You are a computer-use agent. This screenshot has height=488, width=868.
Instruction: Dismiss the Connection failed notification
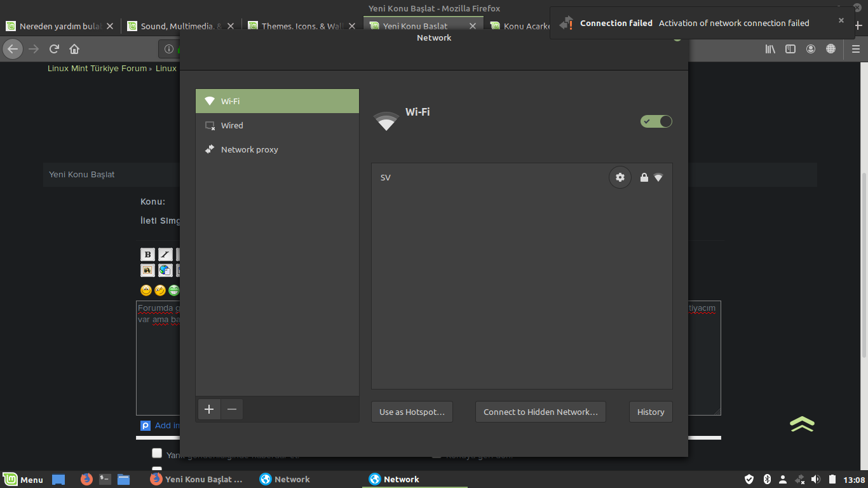click(x=841, y=20)
